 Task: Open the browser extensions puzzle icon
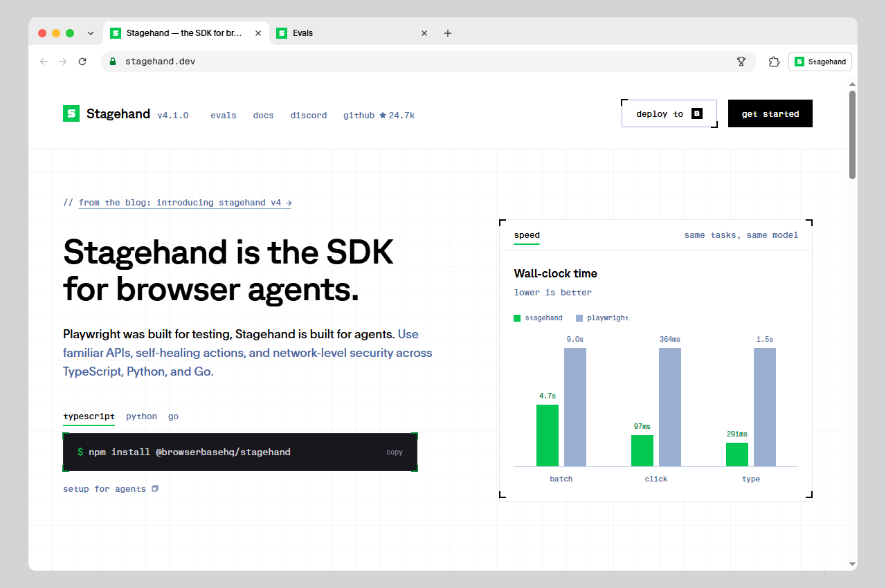click(774, 62)
